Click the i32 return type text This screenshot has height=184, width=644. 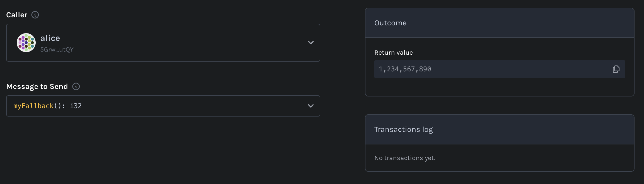point(76,106)
